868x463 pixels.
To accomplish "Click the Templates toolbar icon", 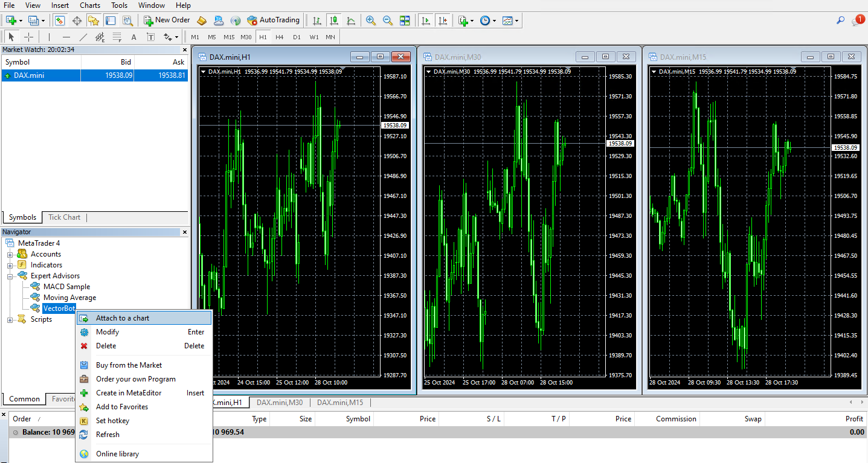I will pos(507,21).
